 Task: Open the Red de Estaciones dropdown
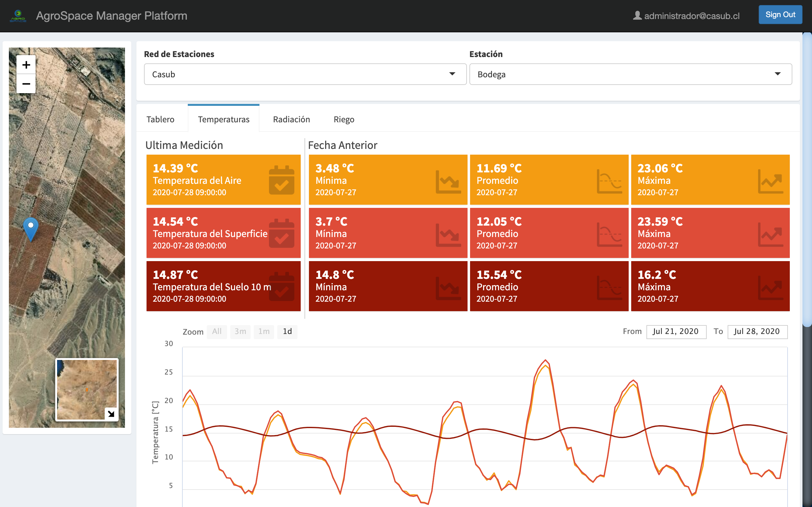point(305,74)
